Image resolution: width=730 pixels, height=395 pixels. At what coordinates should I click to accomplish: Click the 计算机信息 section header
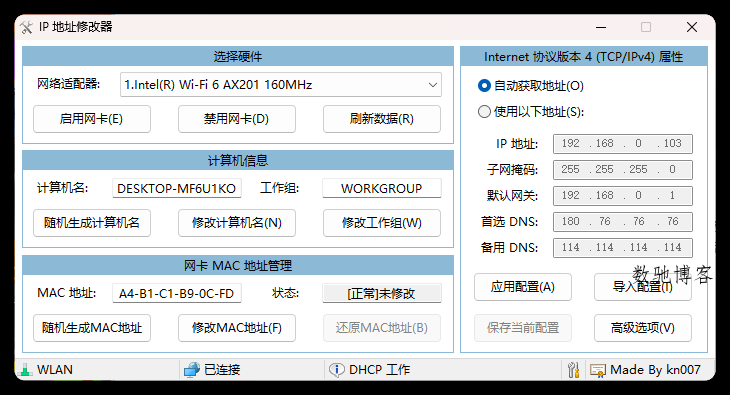point(238,161)
